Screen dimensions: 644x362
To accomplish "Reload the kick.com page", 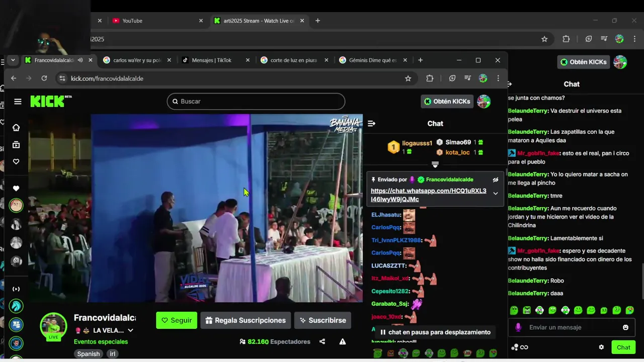I will tap(44, 78).
